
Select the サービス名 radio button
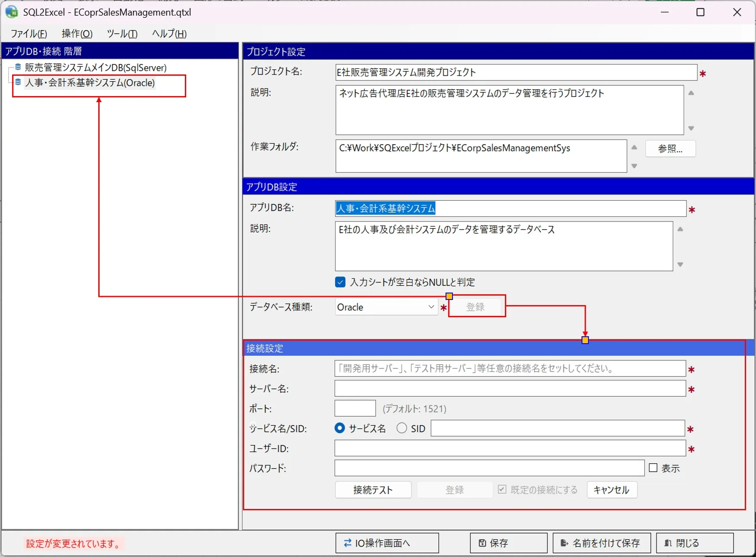pos(340,428)
